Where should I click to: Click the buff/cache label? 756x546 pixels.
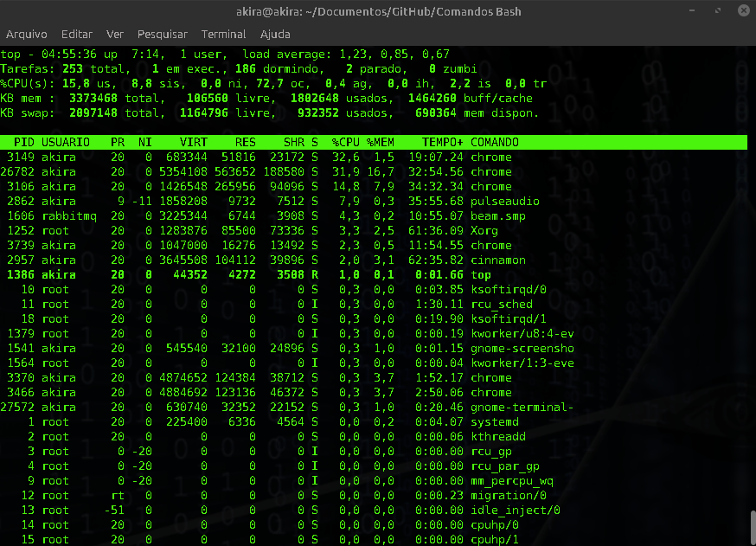(x=498, y=99)
